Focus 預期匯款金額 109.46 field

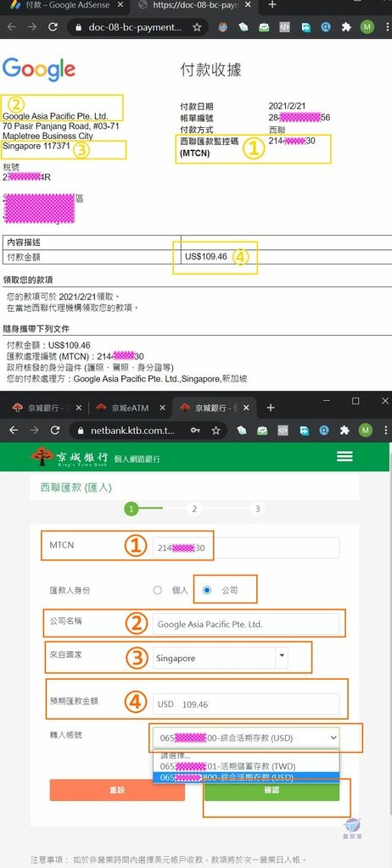tap(246, 704)
